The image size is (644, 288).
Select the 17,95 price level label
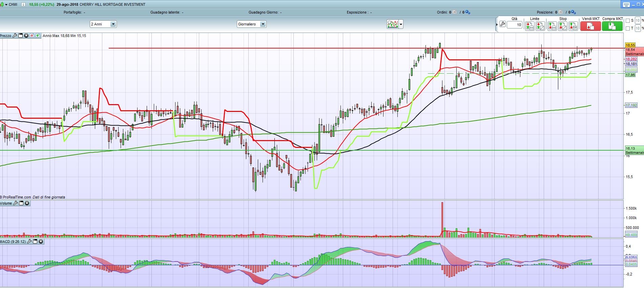630,75
